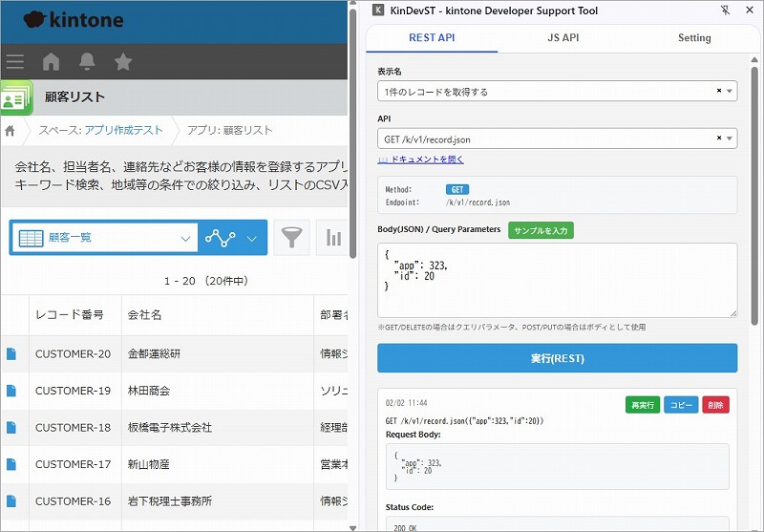Open the filter funnel icon
The height and width of the screenshot is (532, 764).
pos(291,238)
